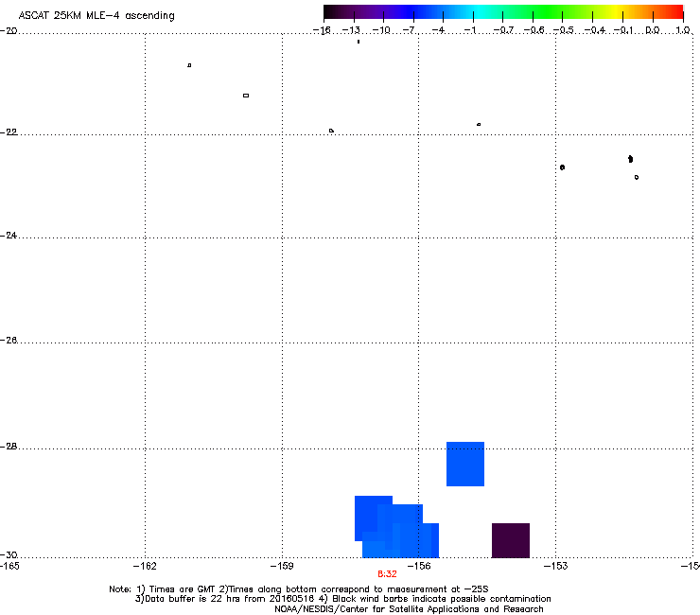Click the -0.1 color bar label

pyautogui.click(x=623, y=30)
